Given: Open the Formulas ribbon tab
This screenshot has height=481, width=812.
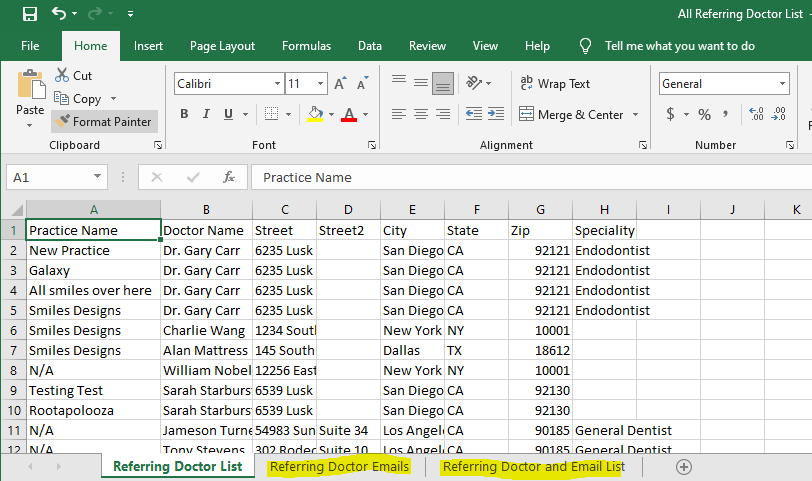Looking at the screenshot, I should pos(306,46).
